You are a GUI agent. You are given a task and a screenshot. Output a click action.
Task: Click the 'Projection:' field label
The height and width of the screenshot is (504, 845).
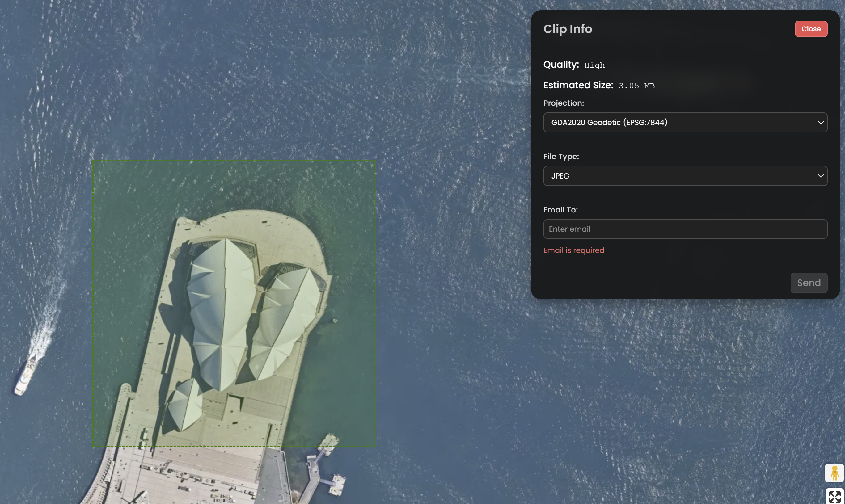coord(563,103)
